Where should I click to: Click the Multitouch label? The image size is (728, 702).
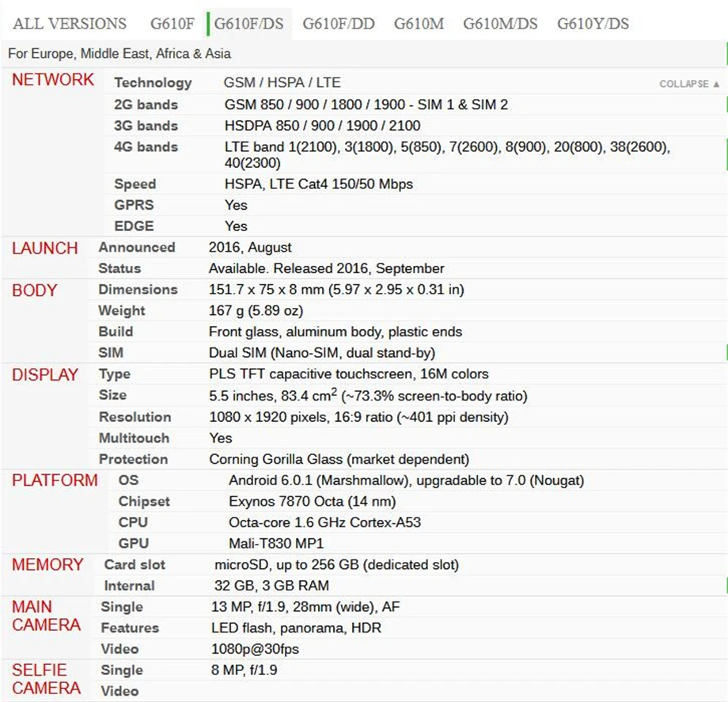pyautogui.click(x=135, y=438)
